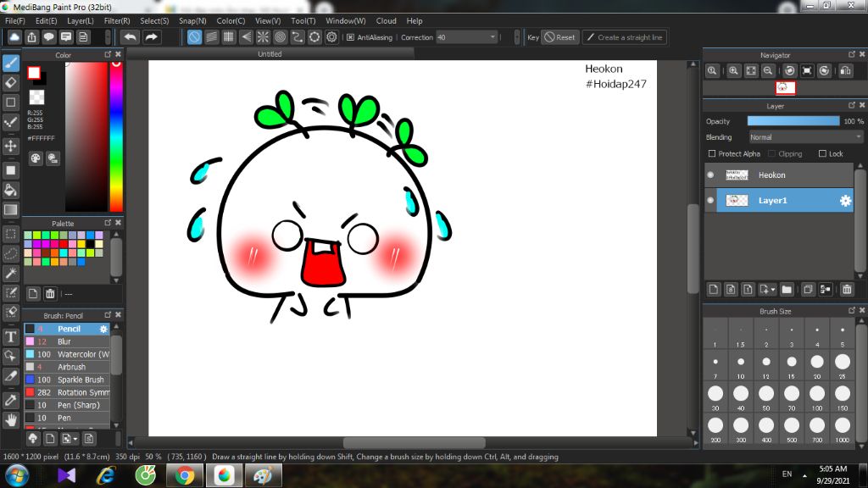
Task: Enable the radial snap guide
Action: [263, 37]
